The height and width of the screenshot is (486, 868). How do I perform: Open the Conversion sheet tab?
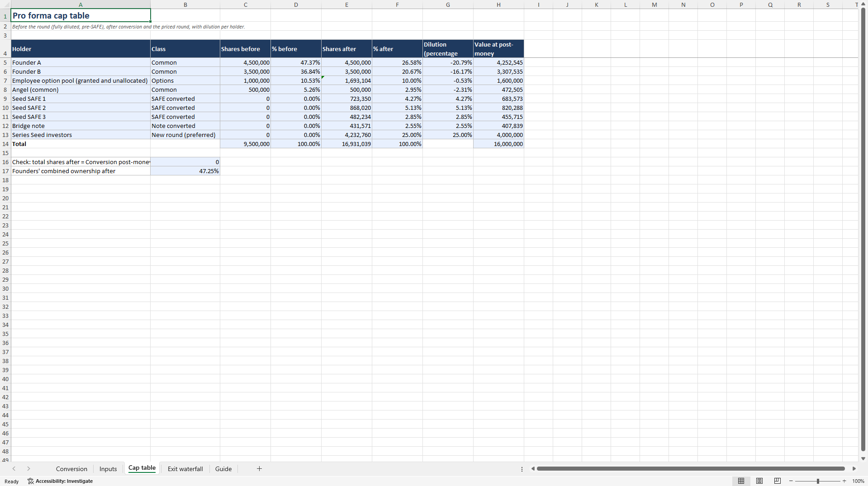[x=71, y=469]
